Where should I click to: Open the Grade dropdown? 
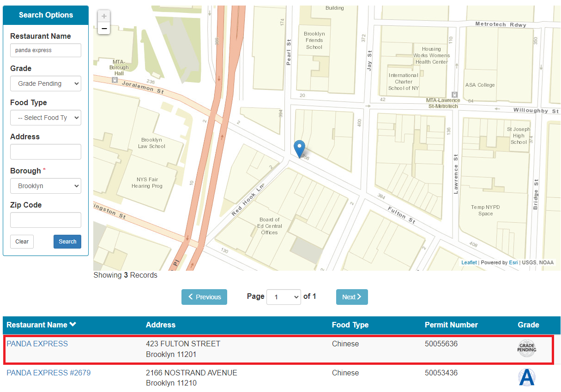(x=46, y=83)
